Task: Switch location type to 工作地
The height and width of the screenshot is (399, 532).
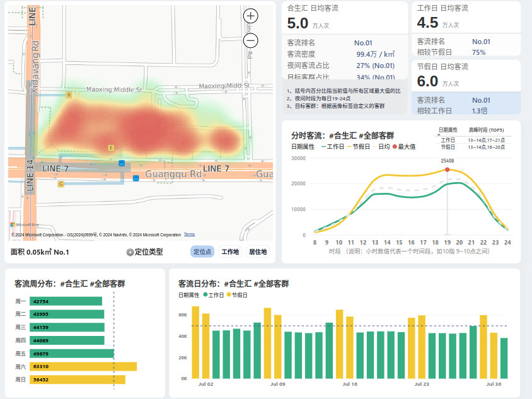Action: coord(230,252)
